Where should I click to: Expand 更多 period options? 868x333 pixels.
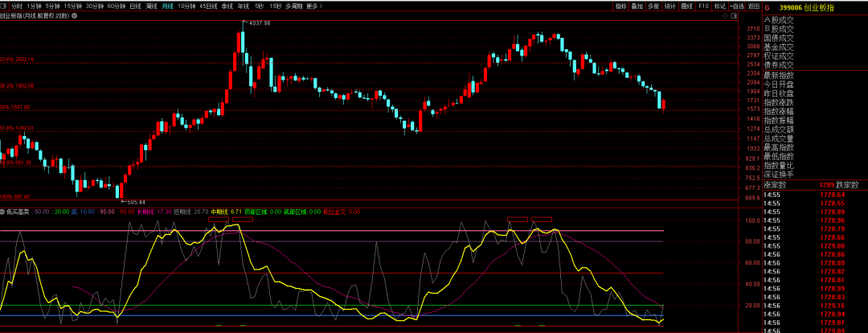[313, 6]
